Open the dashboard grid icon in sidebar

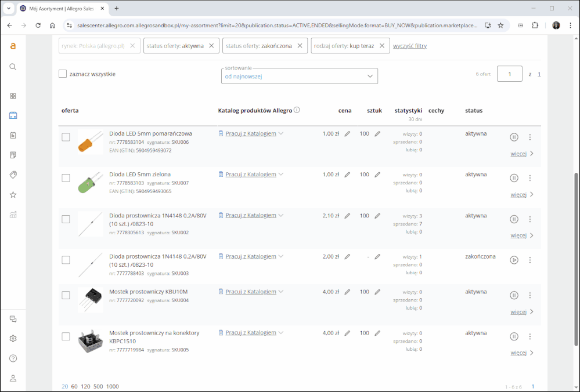13,96
